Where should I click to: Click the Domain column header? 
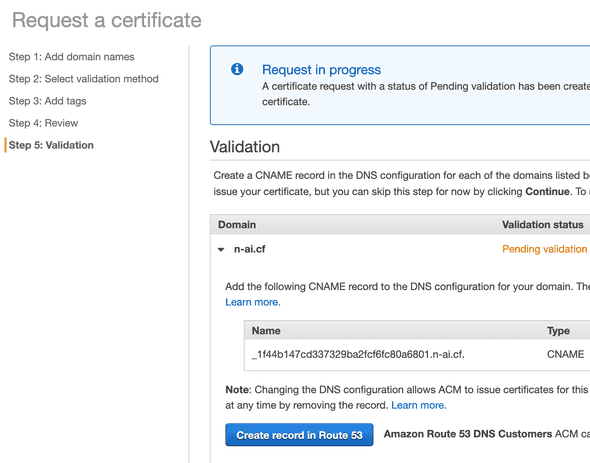(x=237, y=225)
